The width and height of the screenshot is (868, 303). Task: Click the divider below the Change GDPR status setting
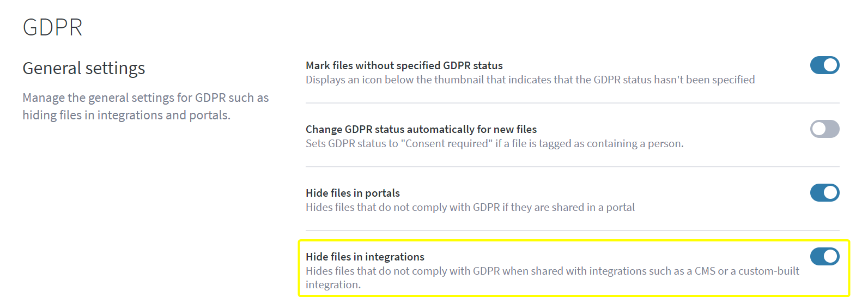tap(572, 167)
